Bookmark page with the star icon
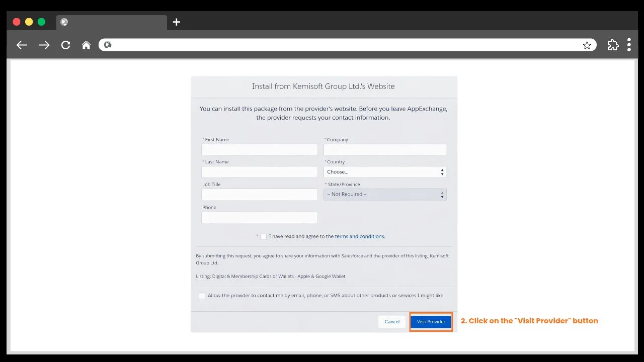The image size is (644, 362). pos(587,45)
